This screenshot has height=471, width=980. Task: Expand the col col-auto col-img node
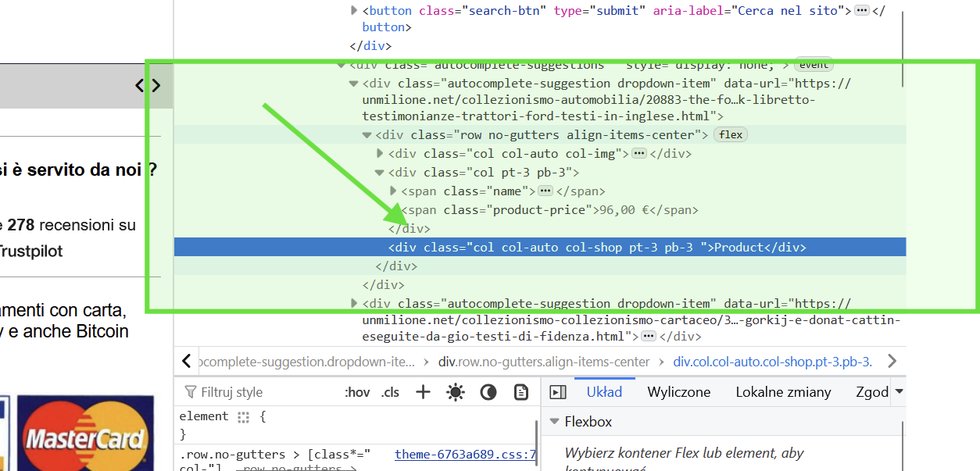(380, 154)
